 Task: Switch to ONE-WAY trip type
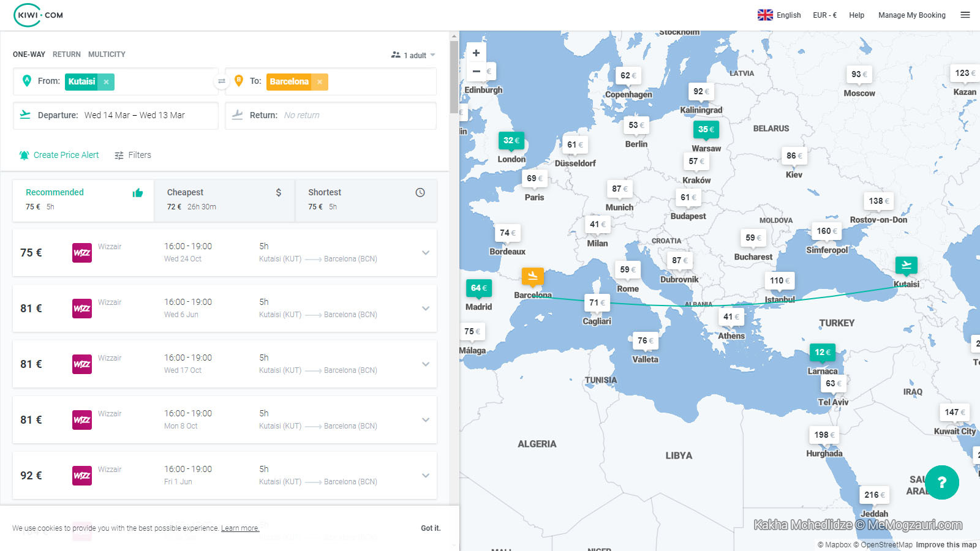coord(29,54)
